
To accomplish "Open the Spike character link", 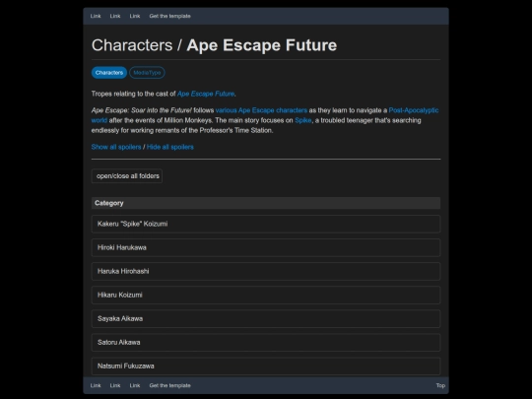I will [x=303, y=120].
